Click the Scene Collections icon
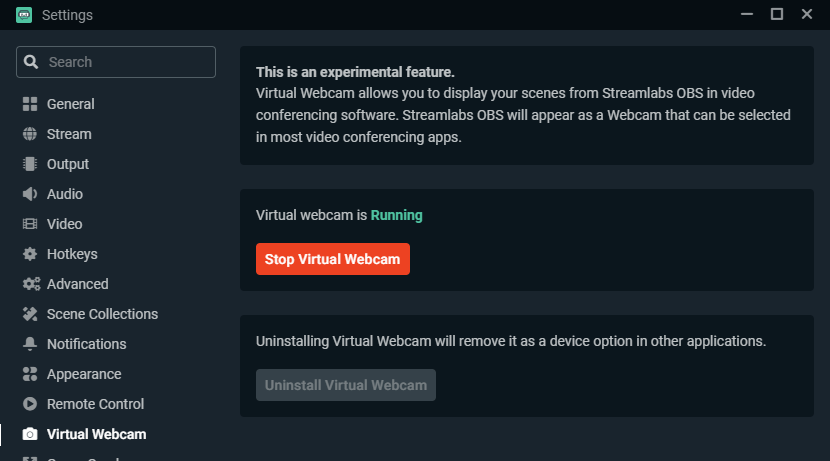Image resolution: width=830 pixels, height=461 pixels. coord(30,314)
